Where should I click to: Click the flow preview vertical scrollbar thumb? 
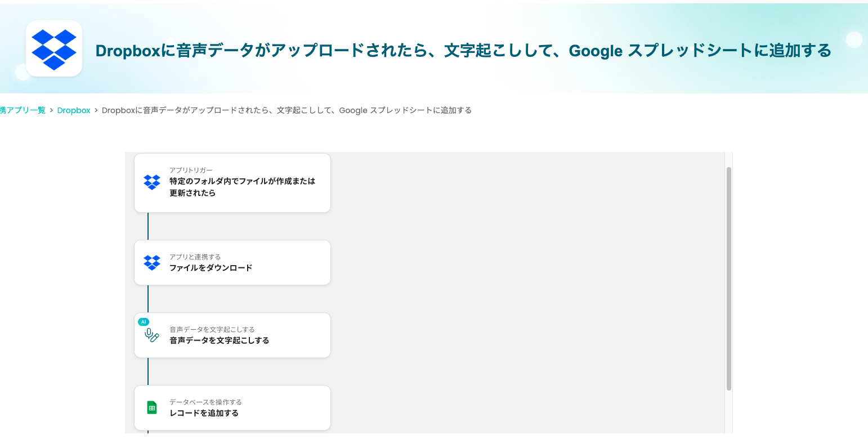728,279
